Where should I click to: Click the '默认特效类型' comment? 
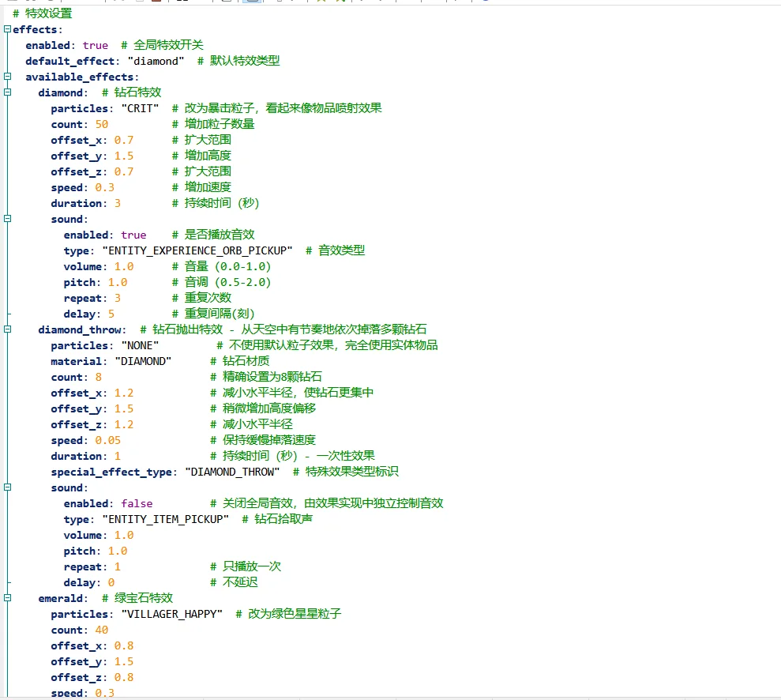(245, 61)
